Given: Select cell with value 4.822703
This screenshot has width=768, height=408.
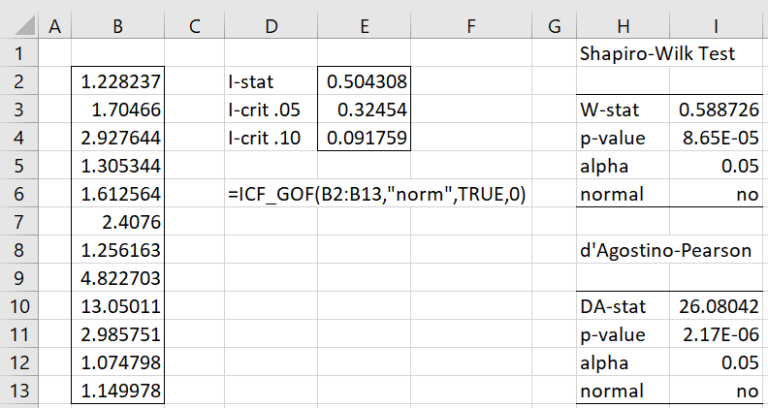Looking at the screenshot, I should [x=118, y=278].
